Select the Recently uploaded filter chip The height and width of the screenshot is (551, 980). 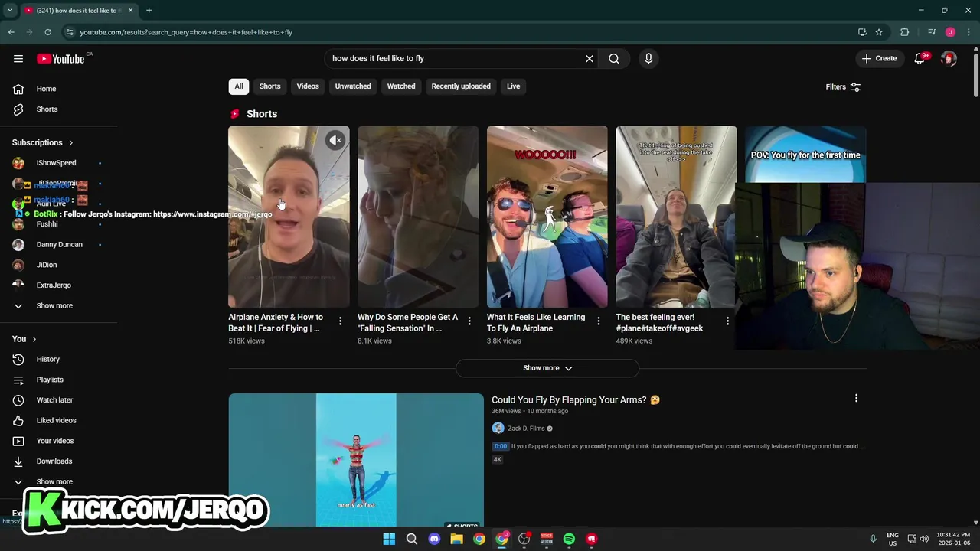click(x=461, y=86)
